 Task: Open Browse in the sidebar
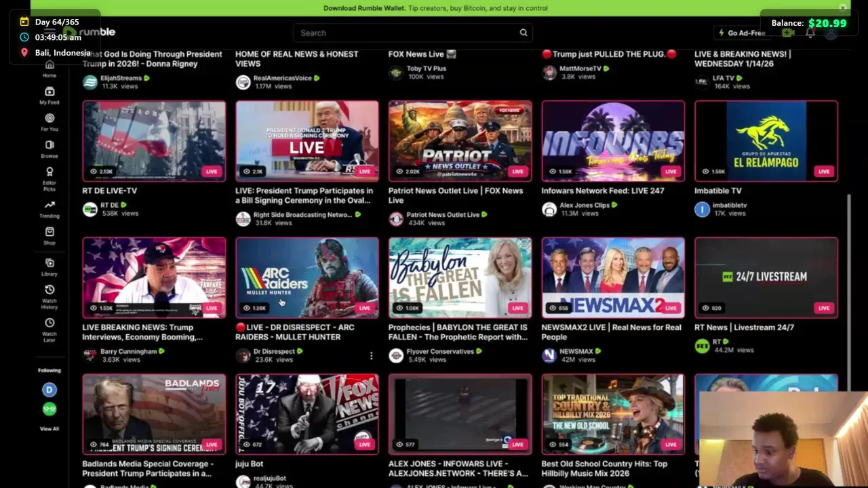(x=50, y=149)
